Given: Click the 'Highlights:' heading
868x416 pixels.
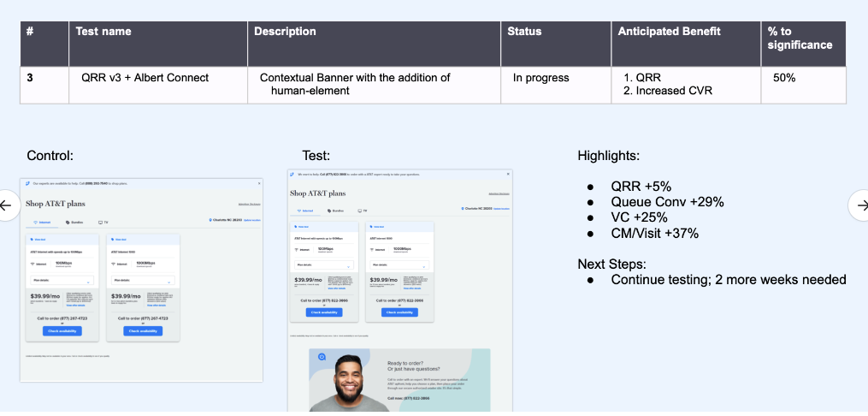Looking at the screenshot, I should click(x=608, y=156).
